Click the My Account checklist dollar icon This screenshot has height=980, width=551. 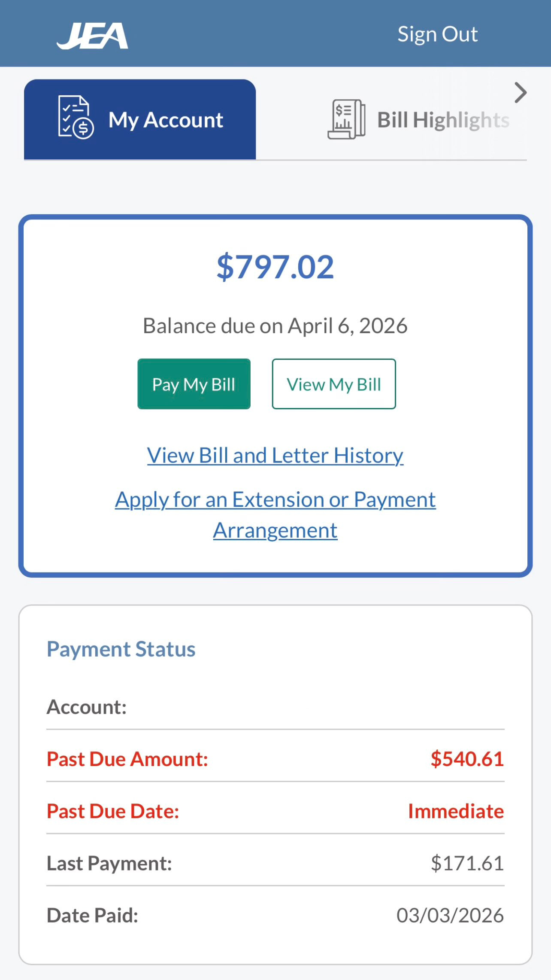click(76, 117)
